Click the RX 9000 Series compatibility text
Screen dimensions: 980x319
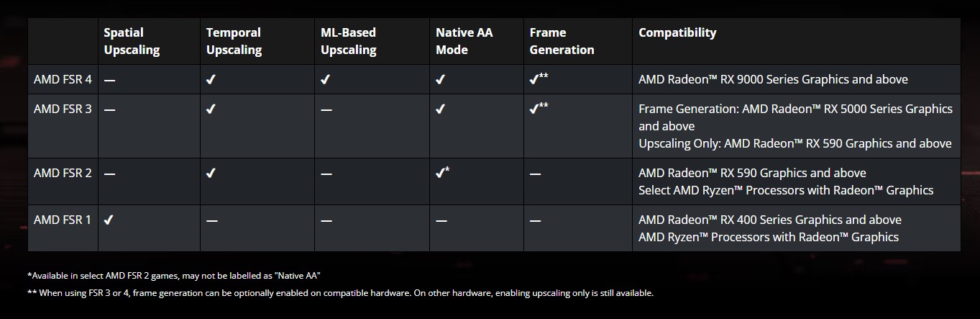coord(773,80)
